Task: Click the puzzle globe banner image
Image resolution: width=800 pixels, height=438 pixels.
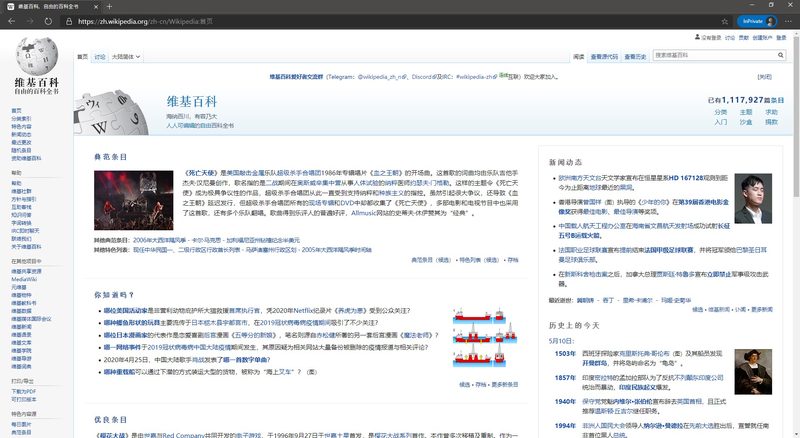Action: 111,113
